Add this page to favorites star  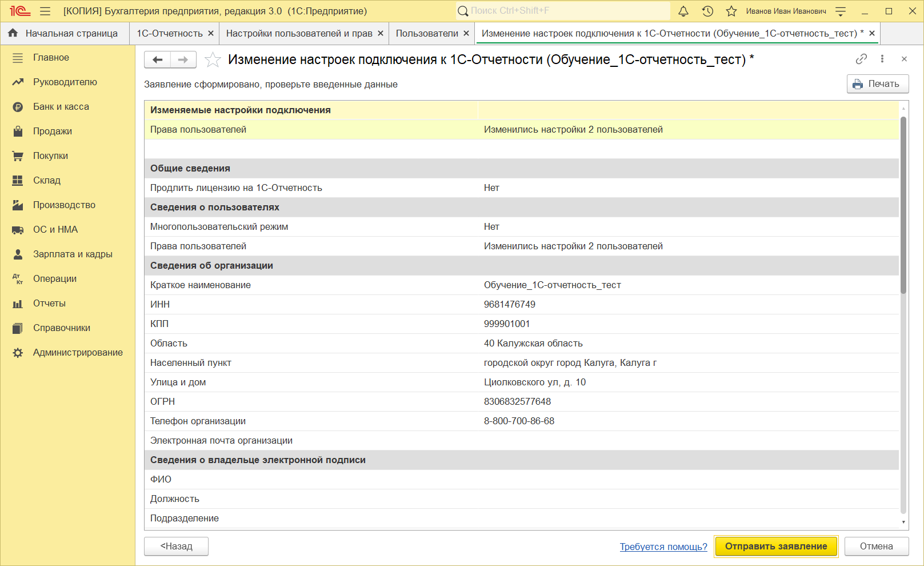pos(213,59)
